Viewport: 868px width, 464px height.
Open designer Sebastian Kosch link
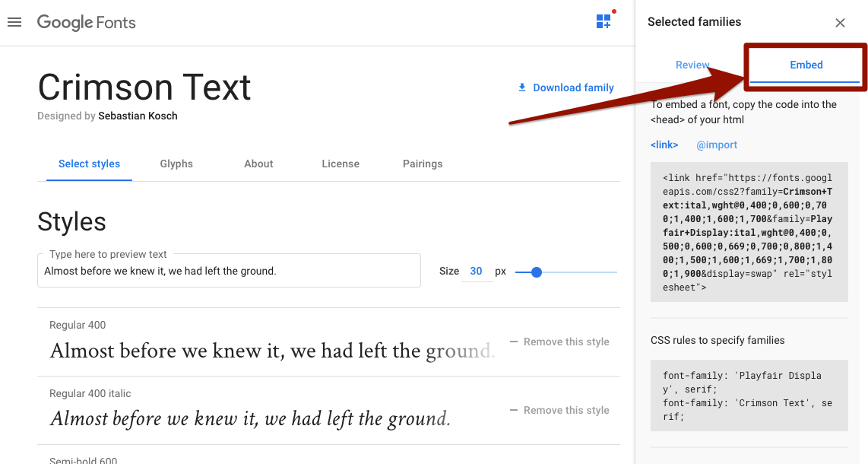(138, 116)
